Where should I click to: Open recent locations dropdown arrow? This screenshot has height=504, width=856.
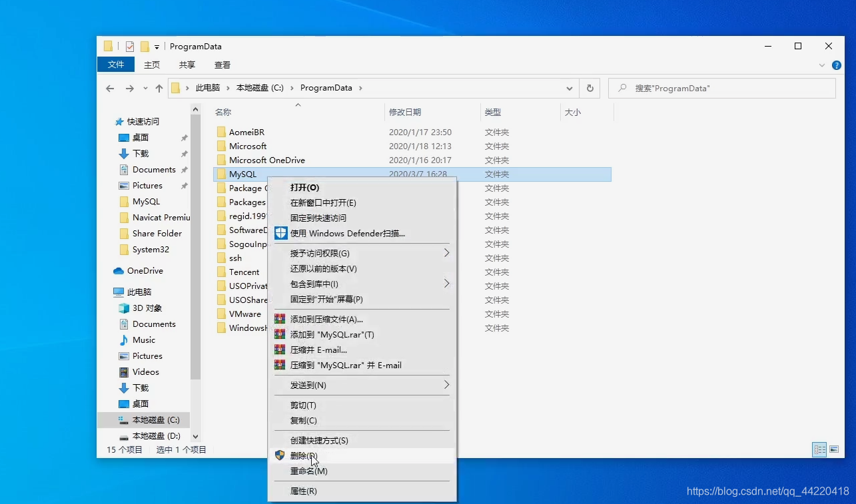coord(145,89)
